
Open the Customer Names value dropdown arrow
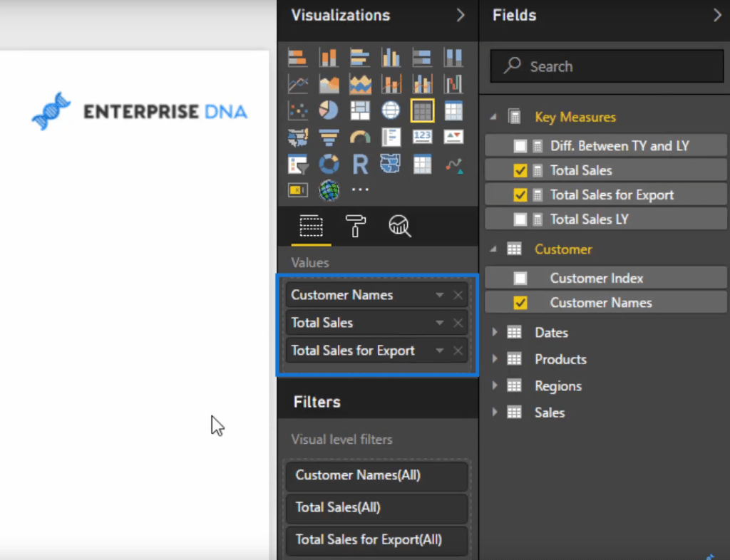[x=439, y=295]
